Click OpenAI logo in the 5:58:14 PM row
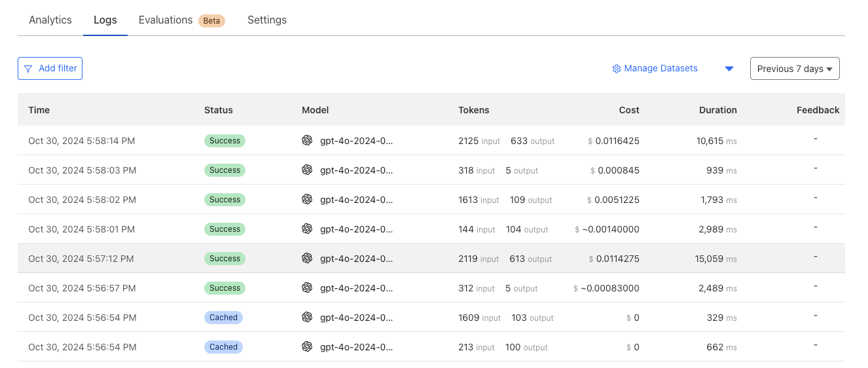Viewport: 868px width, 368px height. point(307,140)
